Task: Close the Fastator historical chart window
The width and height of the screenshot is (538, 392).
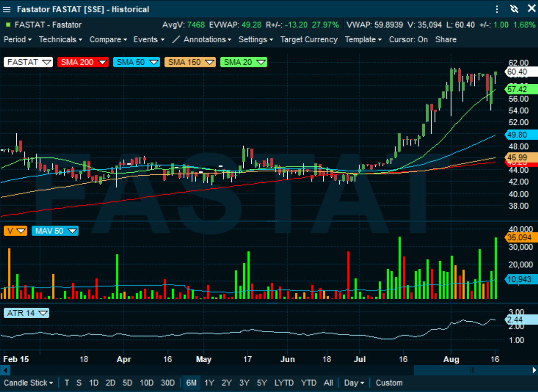Action: tap(531, 9)
